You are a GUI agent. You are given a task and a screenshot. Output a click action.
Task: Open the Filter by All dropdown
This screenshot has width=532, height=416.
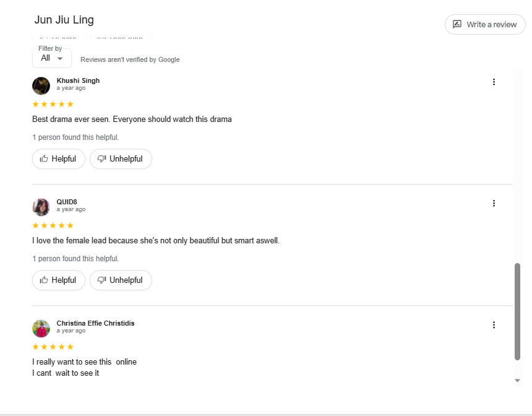52,58
